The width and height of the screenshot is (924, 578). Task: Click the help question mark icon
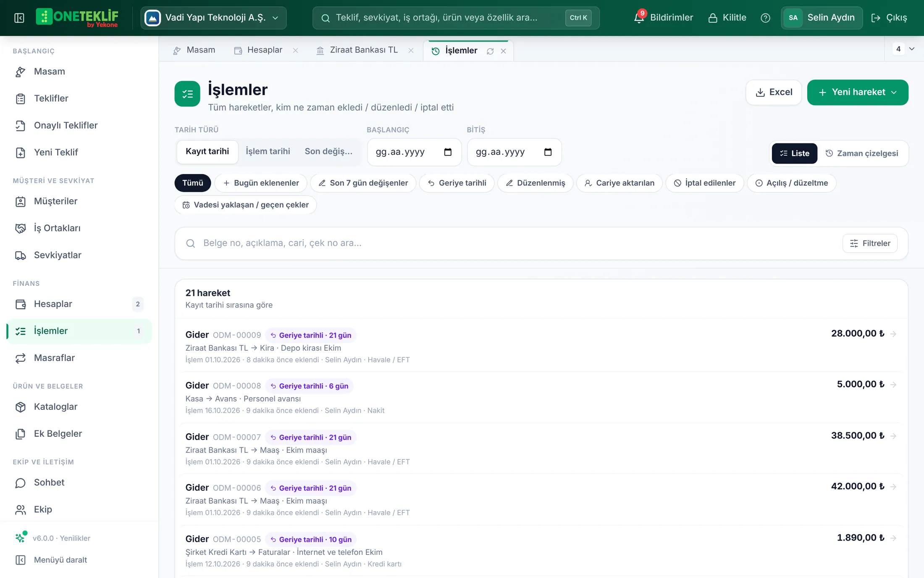(x=765, y=18)
